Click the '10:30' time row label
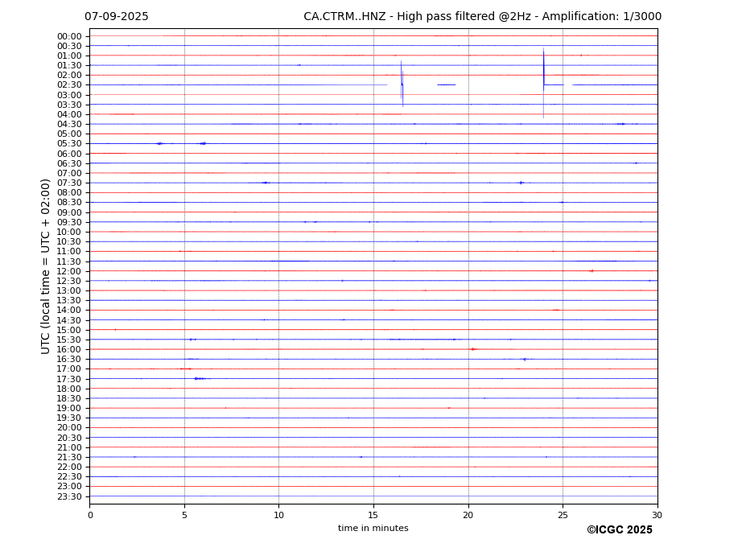Screen dimensions: 746x560 [x=69, y=241]
